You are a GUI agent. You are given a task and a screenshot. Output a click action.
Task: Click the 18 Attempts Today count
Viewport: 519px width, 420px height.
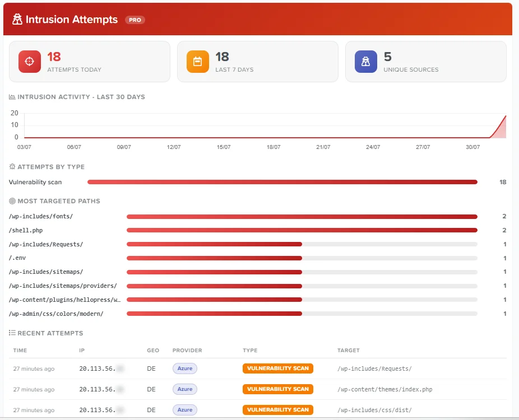[54, 57]
